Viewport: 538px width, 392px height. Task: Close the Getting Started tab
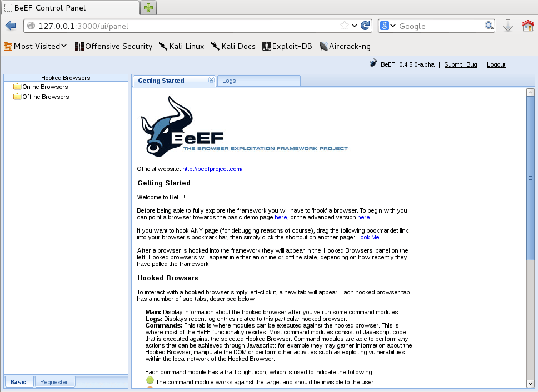[x=211, y=80]
